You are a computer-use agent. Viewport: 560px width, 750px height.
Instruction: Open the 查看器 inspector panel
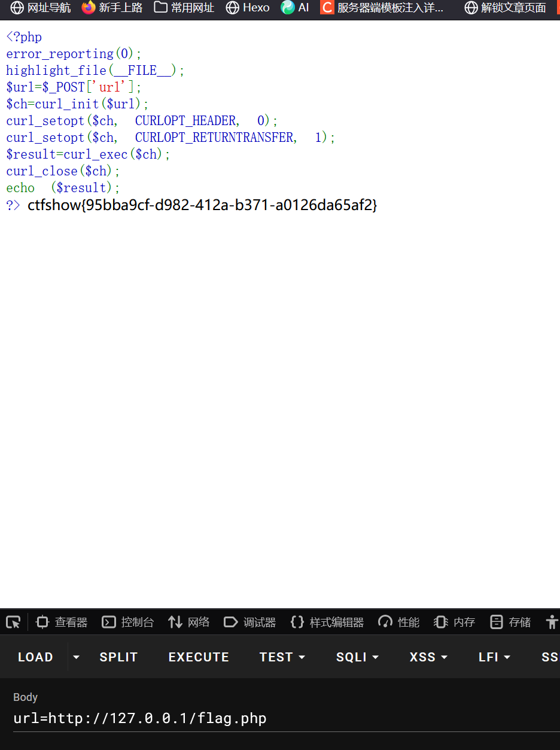(x=62, y=622)
